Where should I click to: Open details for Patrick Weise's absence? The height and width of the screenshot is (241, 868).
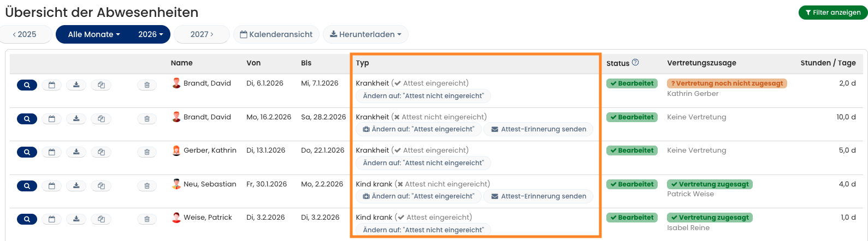[27, 219]
